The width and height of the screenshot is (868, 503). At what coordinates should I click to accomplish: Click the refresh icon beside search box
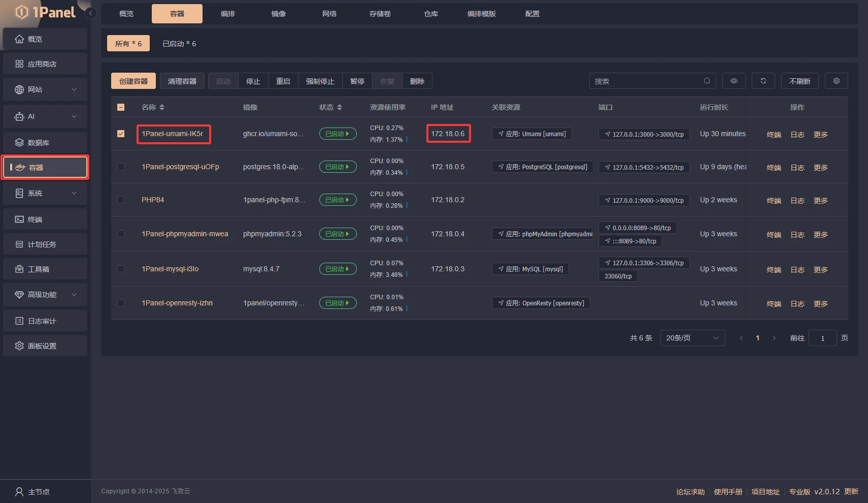click(x=763, y=81)
